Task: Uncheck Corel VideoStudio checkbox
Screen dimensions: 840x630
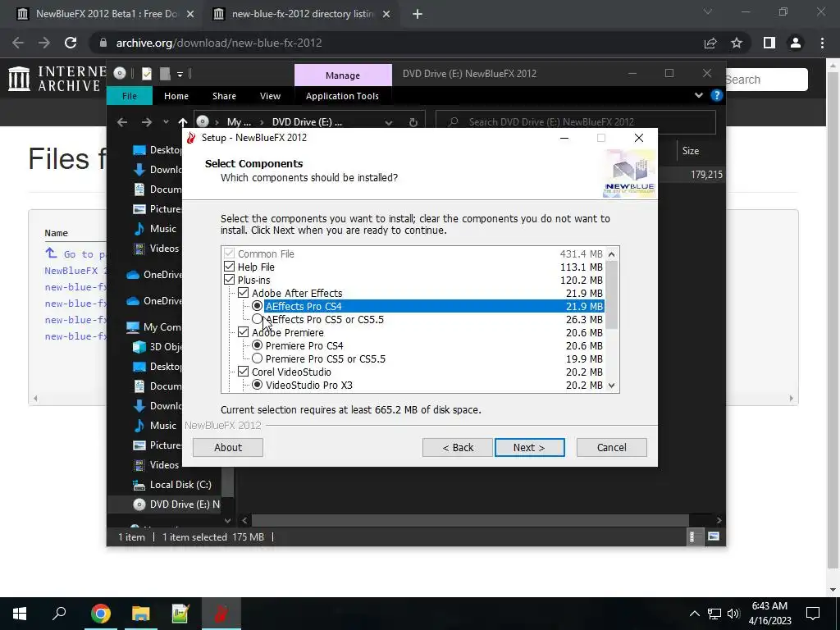Action: tap(243, 372)
